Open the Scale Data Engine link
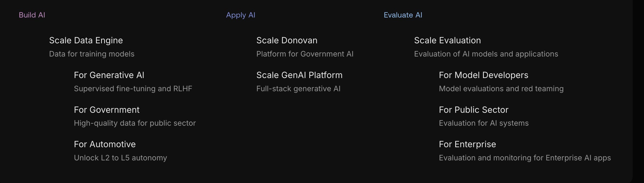644x183 pixels. click(86, 40)
